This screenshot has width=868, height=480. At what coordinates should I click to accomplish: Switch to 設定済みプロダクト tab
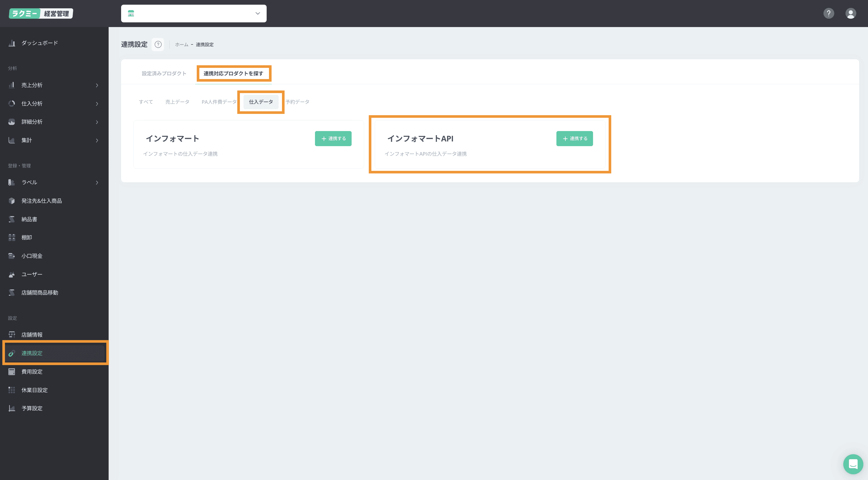point(164,74)
